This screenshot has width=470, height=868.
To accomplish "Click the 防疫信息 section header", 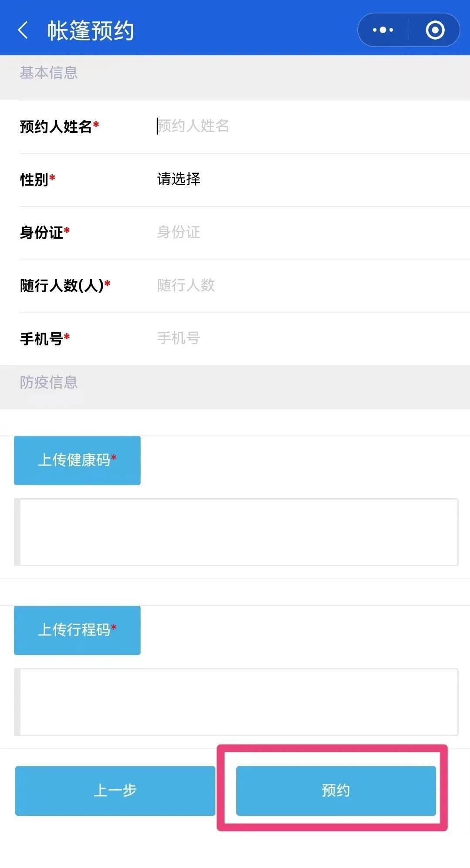I will point(49,382).
